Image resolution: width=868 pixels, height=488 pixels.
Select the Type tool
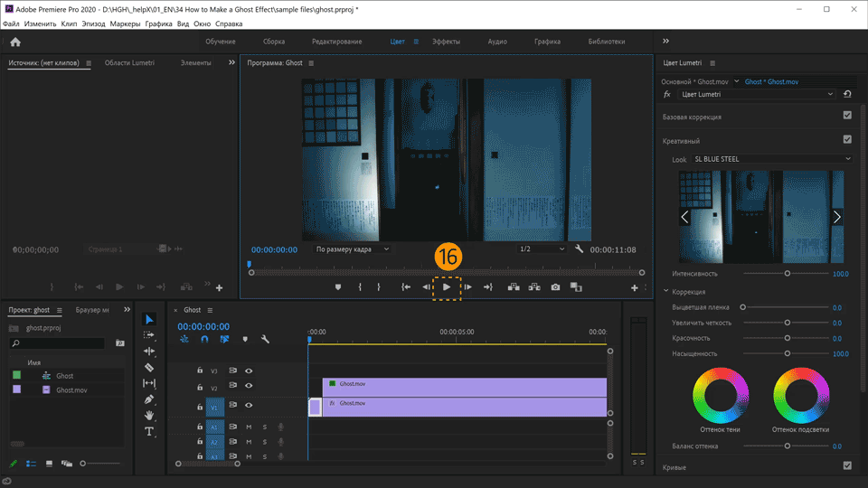pos(149,432)
